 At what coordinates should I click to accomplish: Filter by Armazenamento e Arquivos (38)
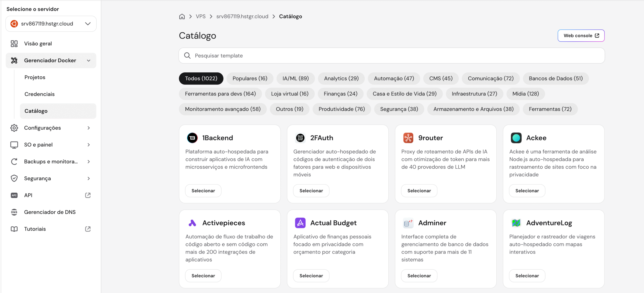473,109
